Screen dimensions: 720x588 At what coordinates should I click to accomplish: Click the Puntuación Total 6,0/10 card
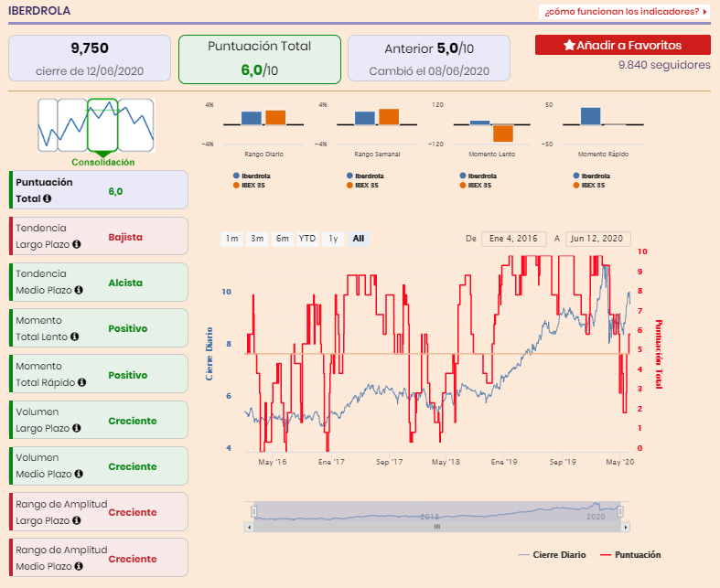pos(260,59)
